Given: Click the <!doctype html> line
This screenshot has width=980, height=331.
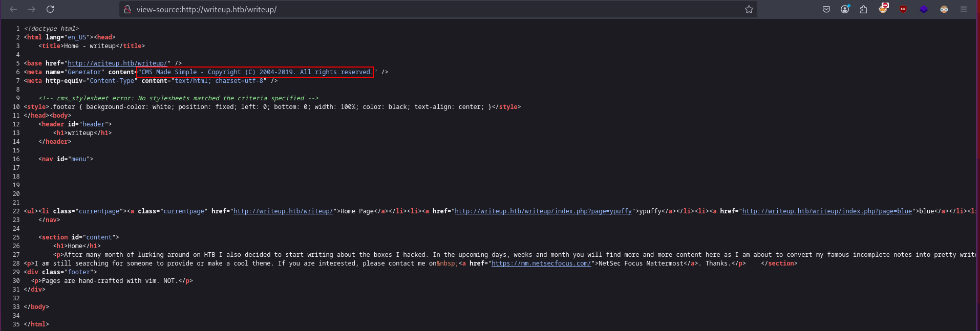Looking at the screenshot, I should pos(51,29).
